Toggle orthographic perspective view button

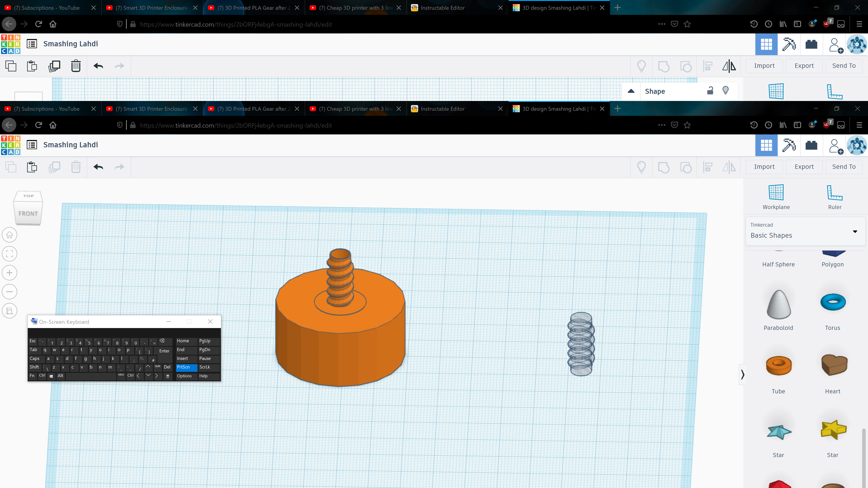tap(9, 311)
